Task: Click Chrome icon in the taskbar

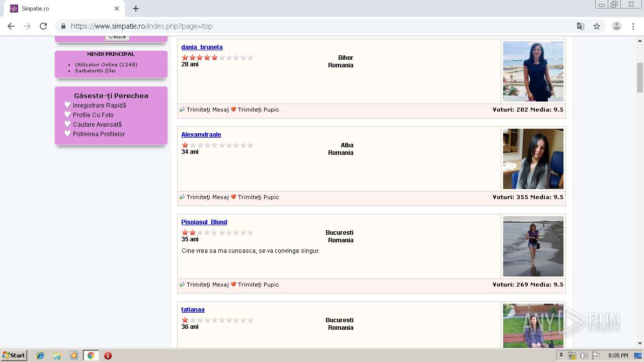Action: click(91, 355)
